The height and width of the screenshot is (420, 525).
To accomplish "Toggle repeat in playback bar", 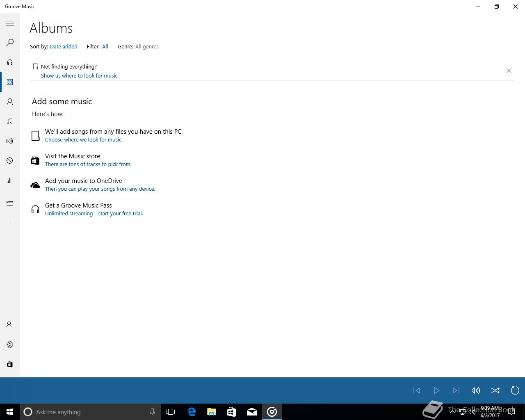I will click(515, 390).
